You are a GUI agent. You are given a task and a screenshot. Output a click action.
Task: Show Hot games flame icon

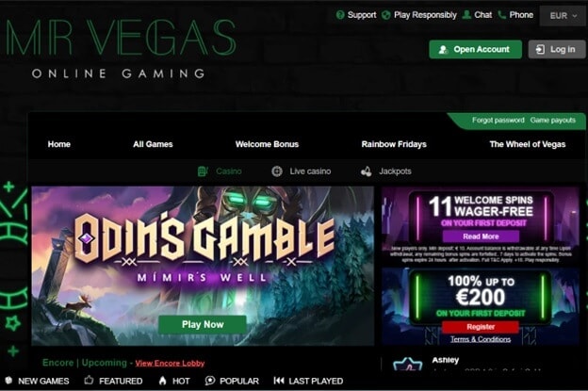[162, 381]
